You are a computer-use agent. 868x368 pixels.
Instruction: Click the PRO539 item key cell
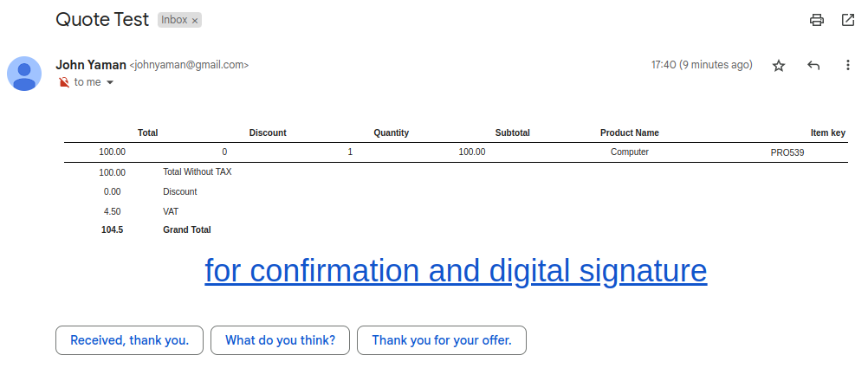point(787,152)
